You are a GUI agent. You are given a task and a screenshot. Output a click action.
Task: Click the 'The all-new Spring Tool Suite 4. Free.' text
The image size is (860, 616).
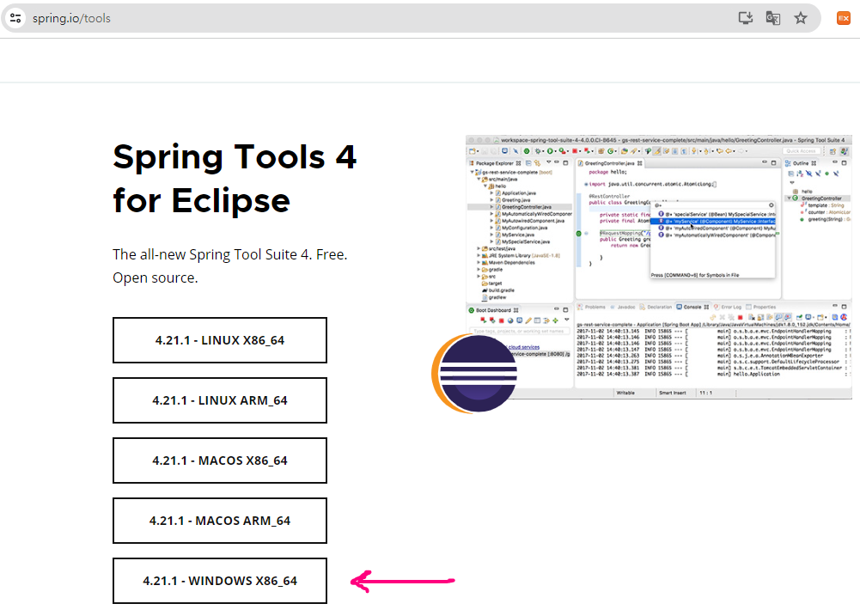(x=229, y=254)
